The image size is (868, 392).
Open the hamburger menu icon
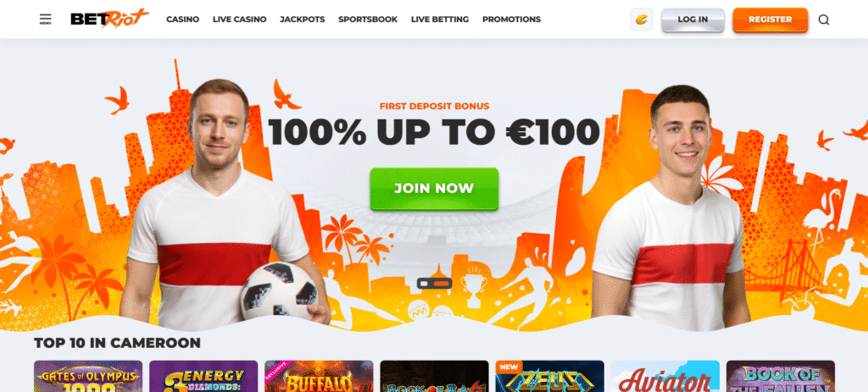(x=46, y=19)
